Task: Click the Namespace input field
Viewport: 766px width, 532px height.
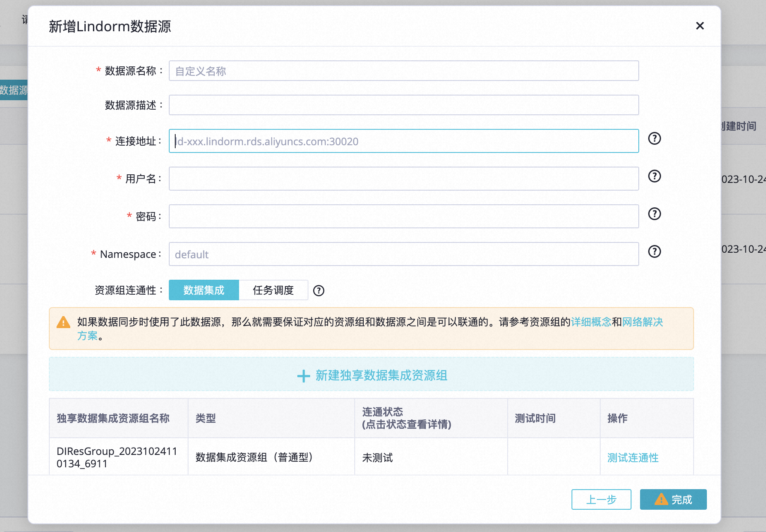Action: (x=404, y=254)
